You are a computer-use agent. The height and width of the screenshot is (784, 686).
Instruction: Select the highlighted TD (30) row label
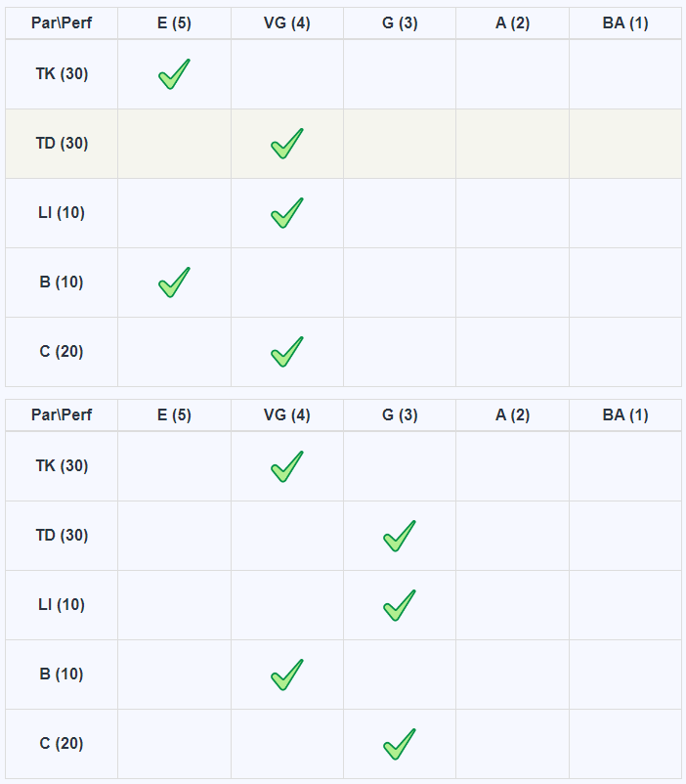pos(62,144)
